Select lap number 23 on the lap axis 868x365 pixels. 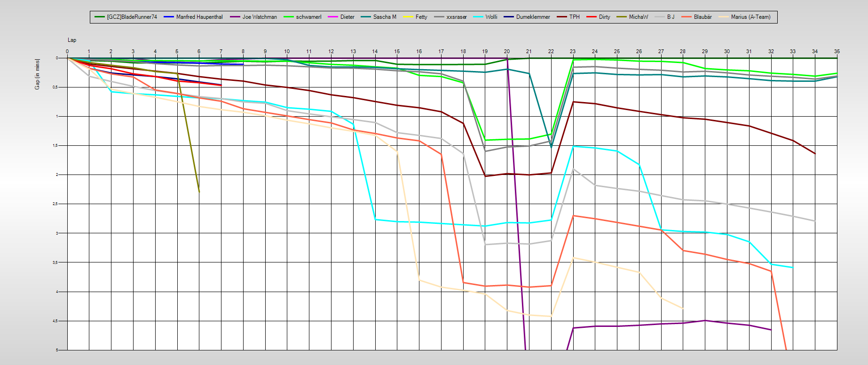[x=573, y=51]
